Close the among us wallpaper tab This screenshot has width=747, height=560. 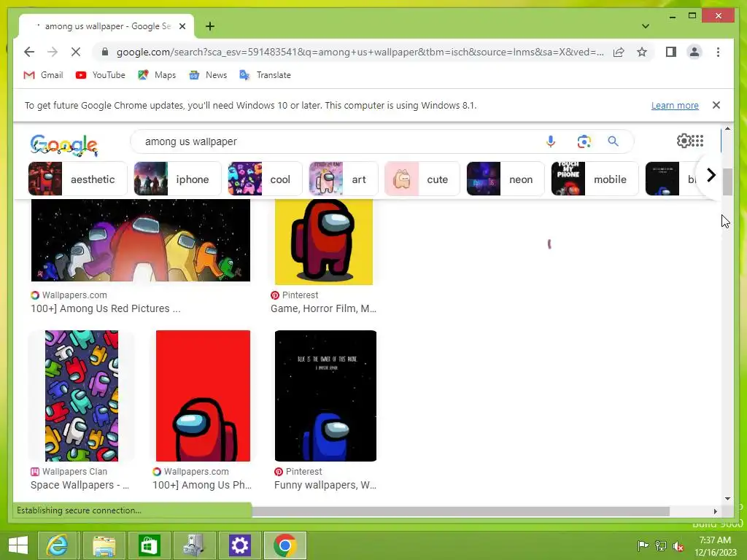click(182, 26)
